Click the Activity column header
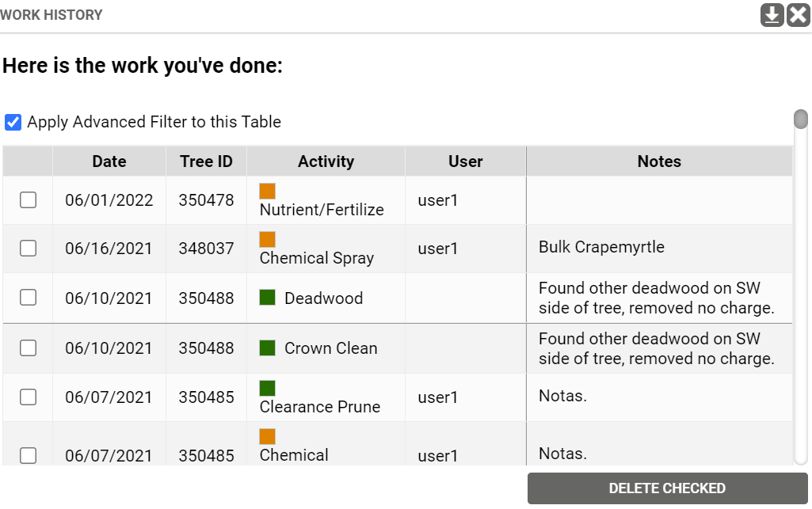The width and height of the screenshot is (812, 509). pyautogui.click(x=326, y=161)
